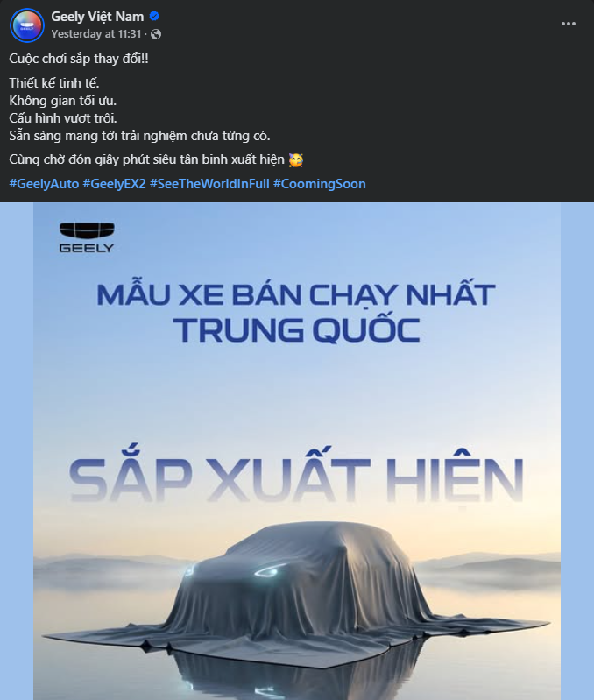Click the caption line Cuộc chơi sắp thay đổi
The image size is (594, 700).
click(79, 59)
